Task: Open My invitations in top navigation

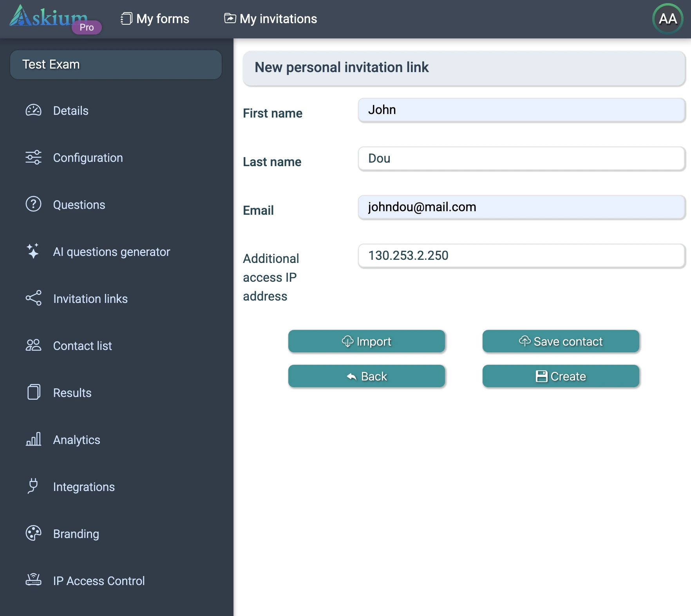Action: pyautogui.click(x=270, y=19)
